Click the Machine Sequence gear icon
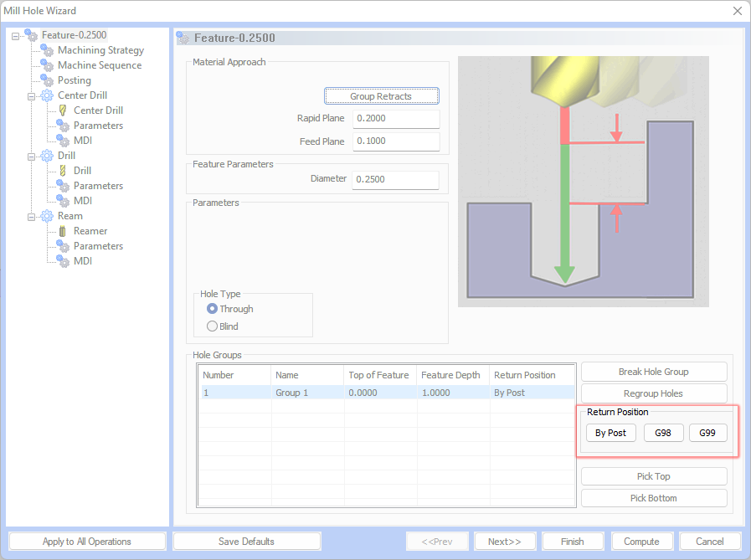The width and height of the screenshot is (751, 560). click(47, 65)
